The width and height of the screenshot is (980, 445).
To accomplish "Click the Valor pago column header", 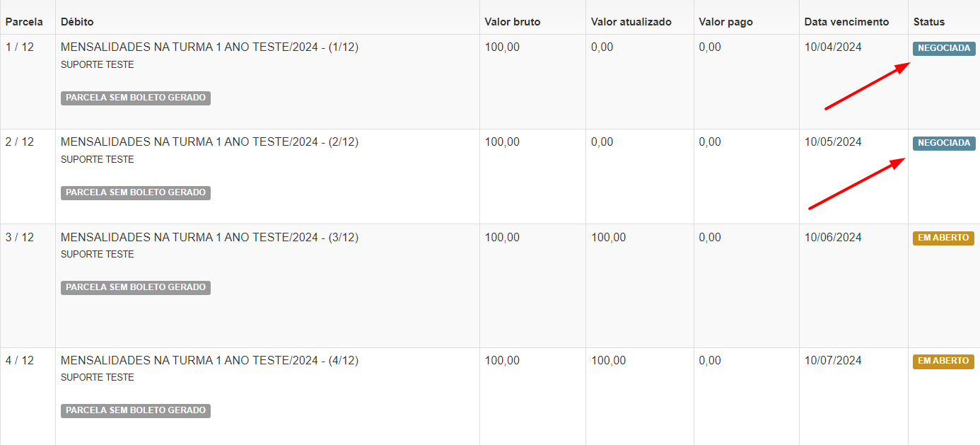I will pos(725,22).
